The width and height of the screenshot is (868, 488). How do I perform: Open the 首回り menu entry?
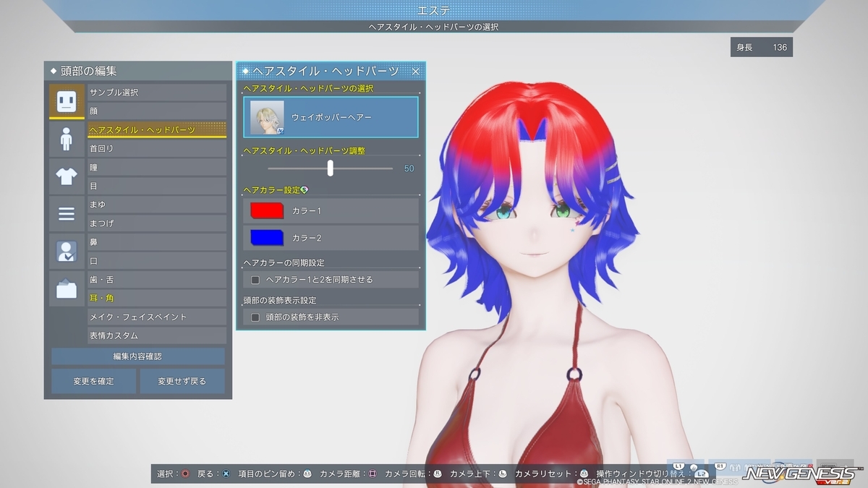(157, 148)
